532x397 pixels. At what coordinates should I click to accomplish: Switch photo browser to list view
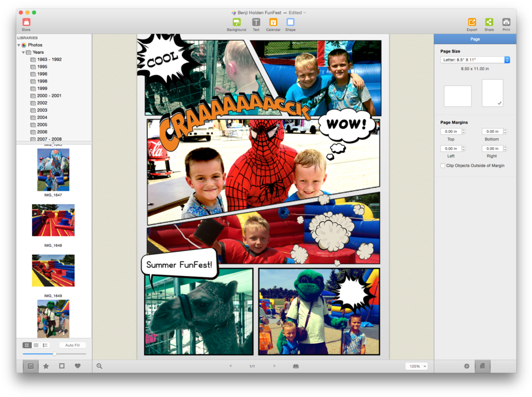[x=37, y=345]
